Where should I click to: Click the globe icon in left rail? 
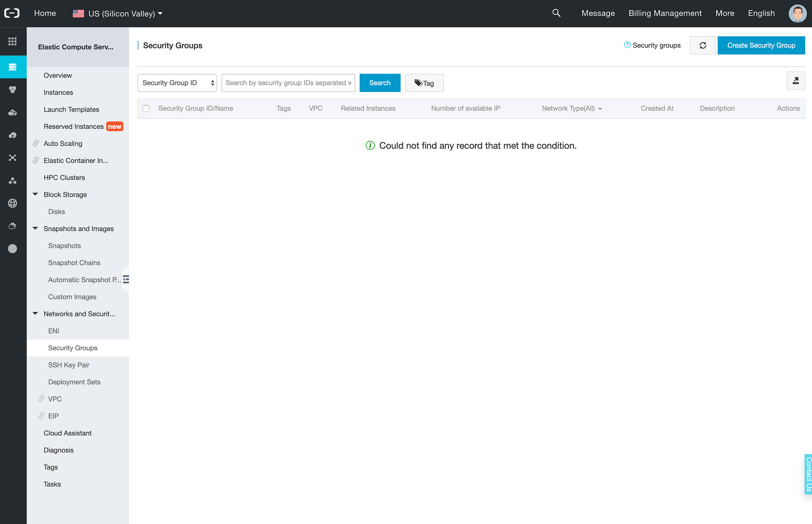13,203
